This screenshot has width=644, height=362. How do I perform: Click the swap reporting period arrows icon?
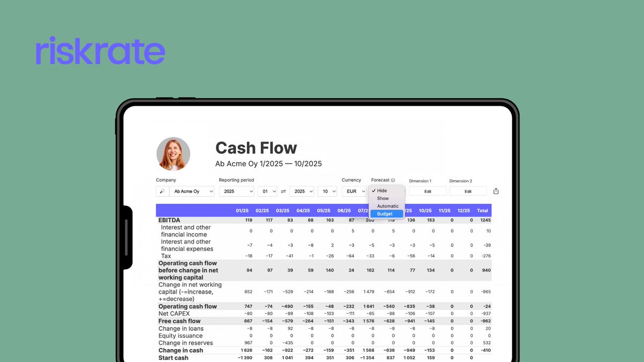tap(284, 191)
